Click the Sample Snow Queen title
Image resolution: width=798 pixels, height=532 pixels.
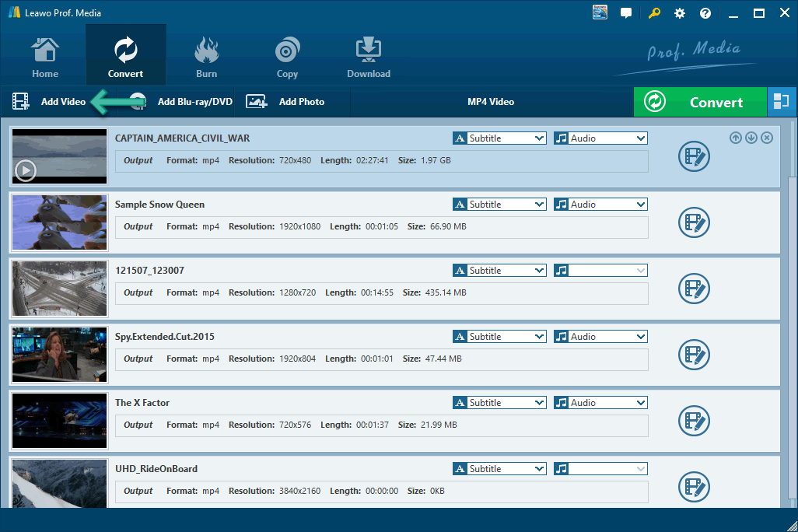coord(159,205)
